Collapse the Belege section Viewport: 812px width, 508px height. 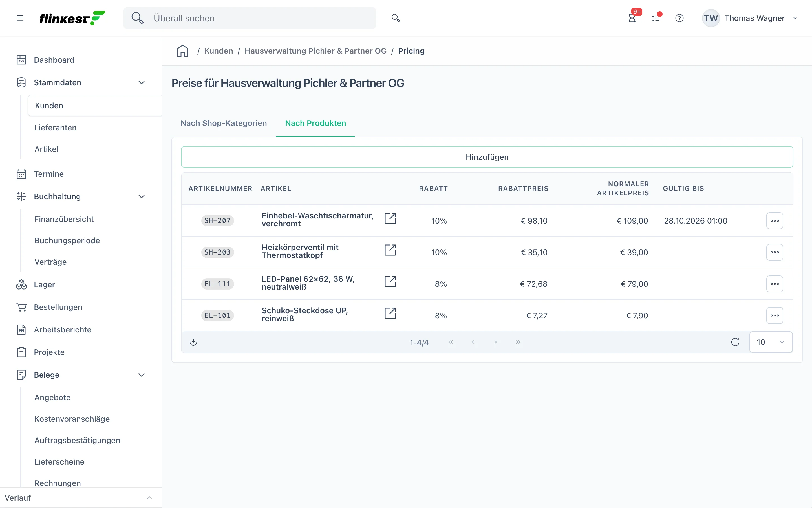pyautogui.click(x=142, y=375)
